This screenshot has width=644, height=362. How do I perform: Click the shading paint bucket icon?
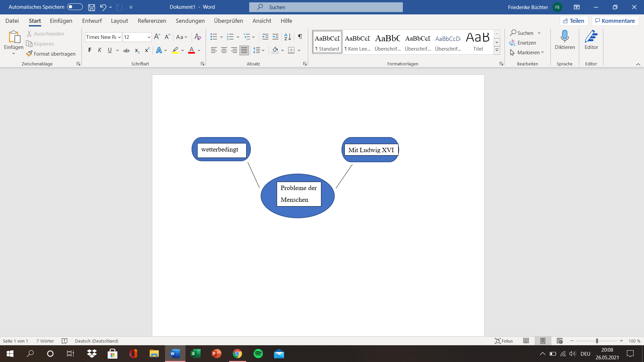click(x=275, y=50)
